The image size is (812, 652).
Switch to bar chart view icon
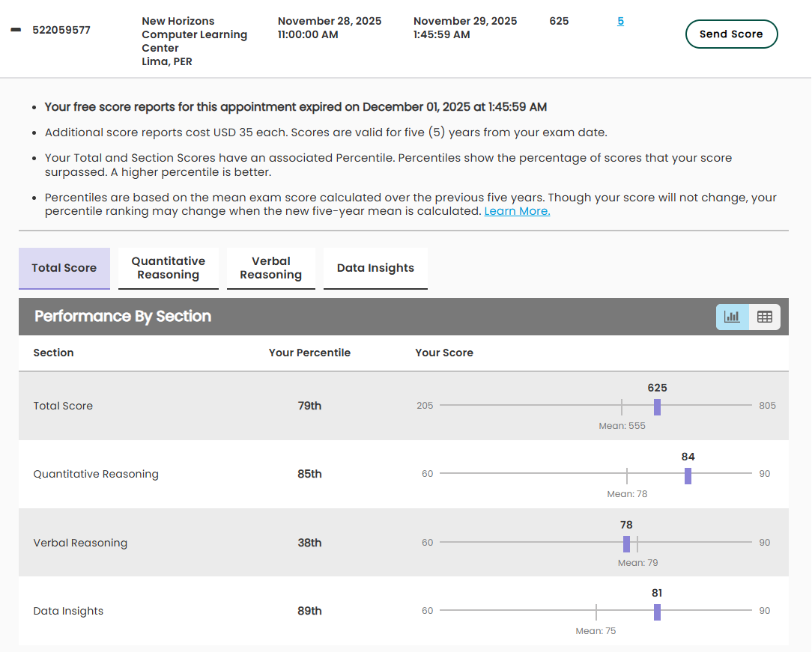(x=732, y=317)
